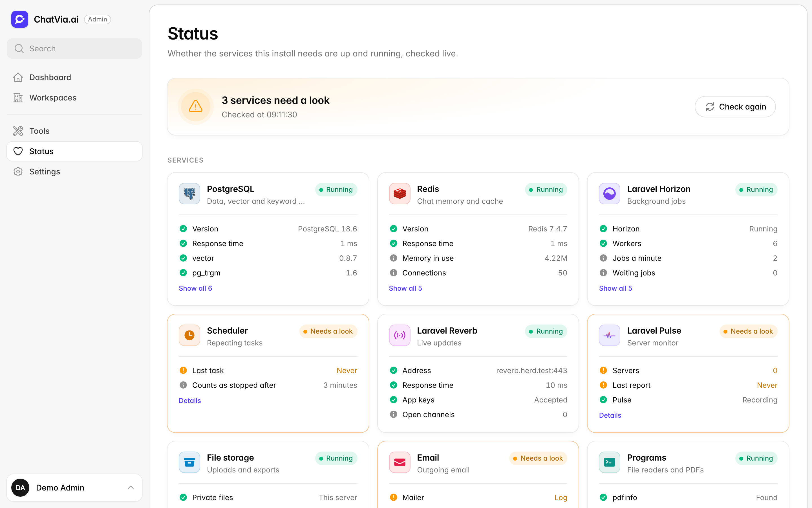
Task: Click the Running badge on Redis
Action: coord(546,189)
